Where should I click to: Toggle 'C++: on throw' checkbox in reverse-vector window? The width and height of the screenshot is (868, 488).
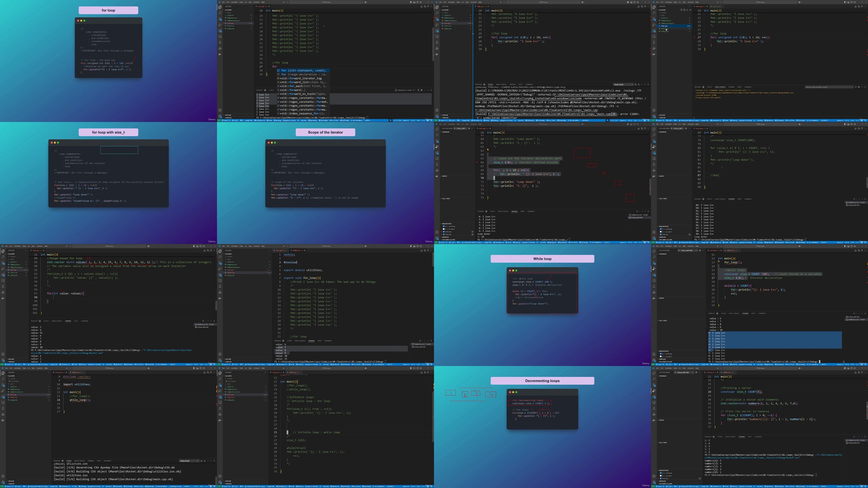point(660,473)
